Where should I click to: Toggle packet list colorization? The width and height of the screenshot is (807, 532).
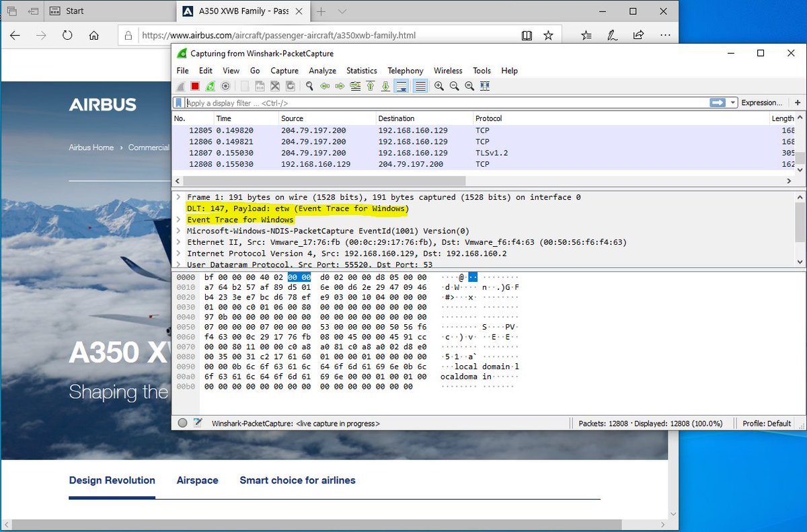pos(420,86)
